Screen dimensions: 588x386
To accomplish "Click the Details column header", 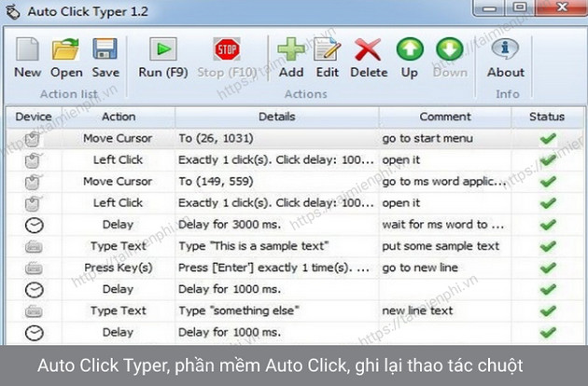I will point(277,117).
